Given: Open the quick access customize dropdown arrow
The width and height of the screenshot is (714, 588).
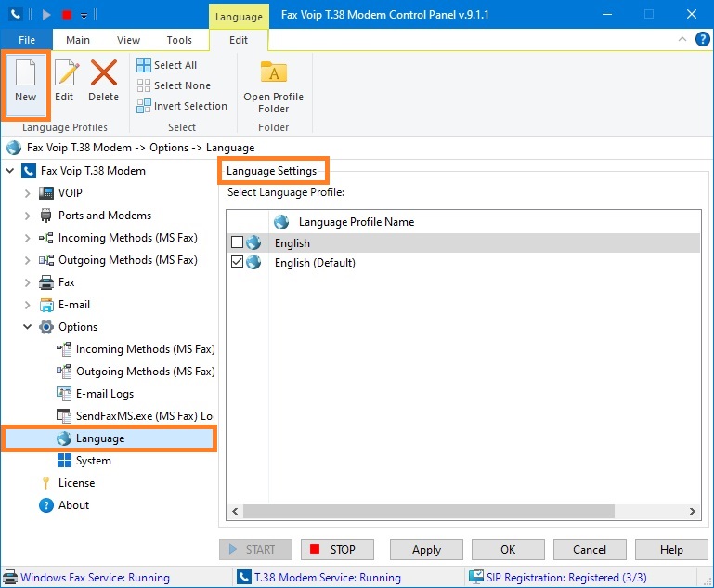Looking at the screenshot, I should [84, 16].
